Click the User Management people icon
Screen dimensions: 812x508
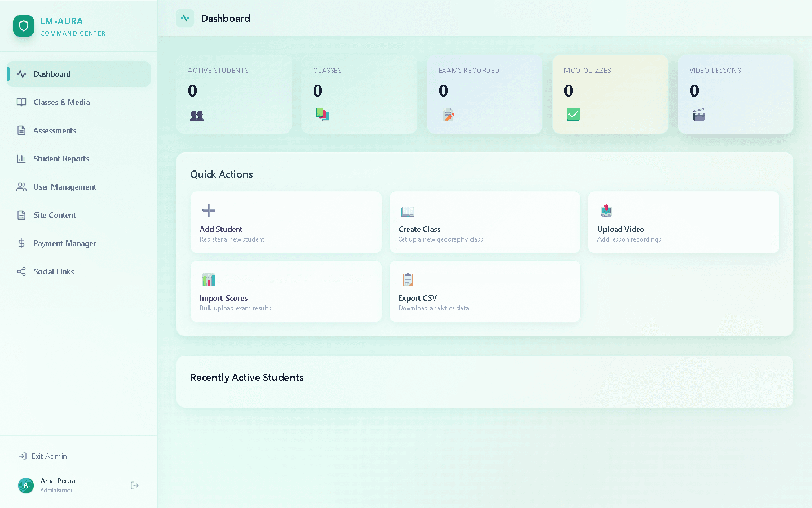pos(21,187)
